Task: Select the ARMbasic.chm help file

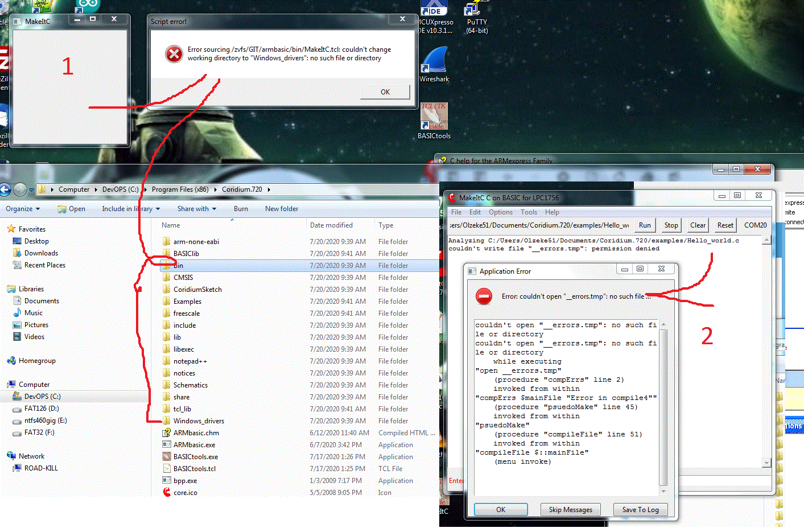Action: pos(196,433)
